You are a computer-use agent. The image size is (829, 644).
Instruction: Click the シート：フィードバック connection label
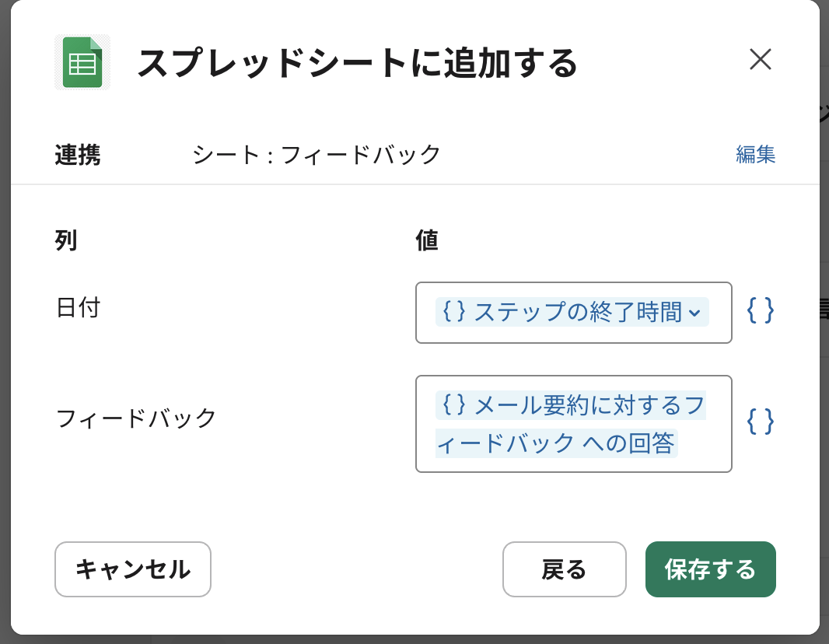pos(316,154)
